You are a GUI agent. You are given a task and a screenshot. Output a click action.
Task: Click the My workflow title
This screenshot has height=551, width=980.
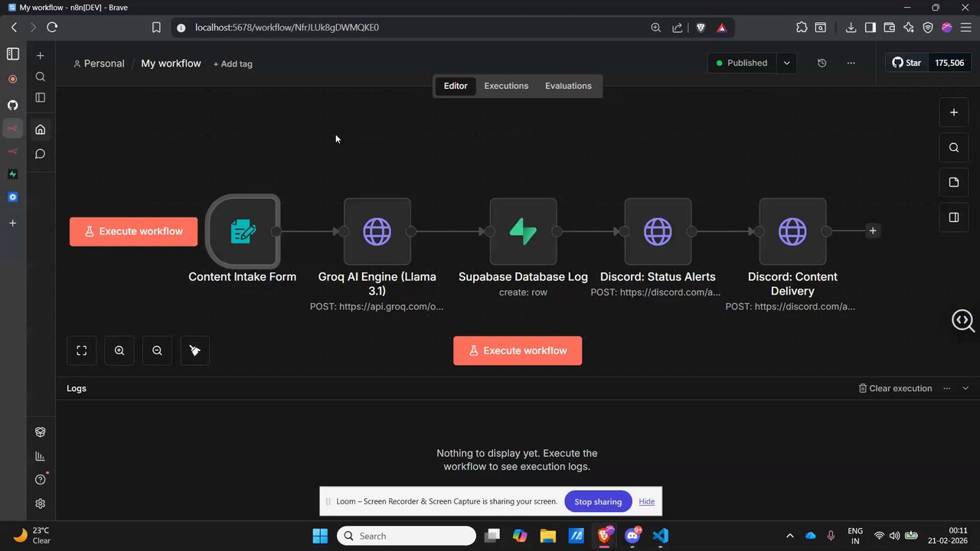(x=171, y=64)
